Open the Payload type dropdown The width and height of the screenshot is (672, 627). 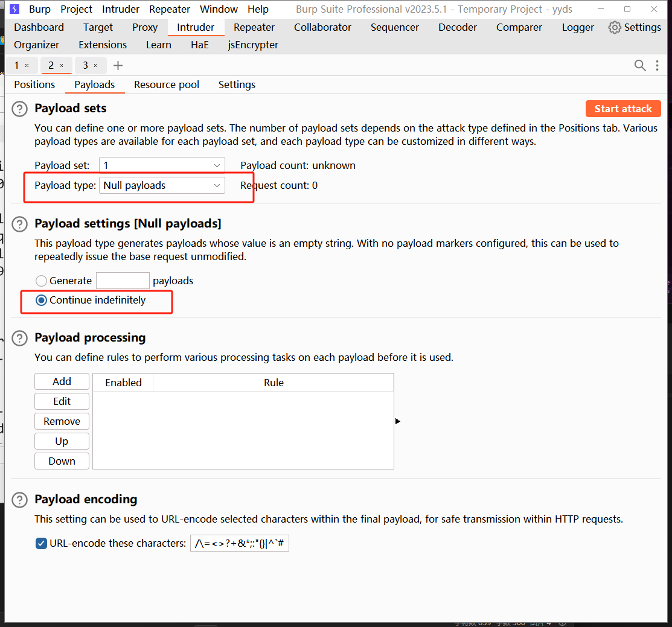tap(162, 185)
